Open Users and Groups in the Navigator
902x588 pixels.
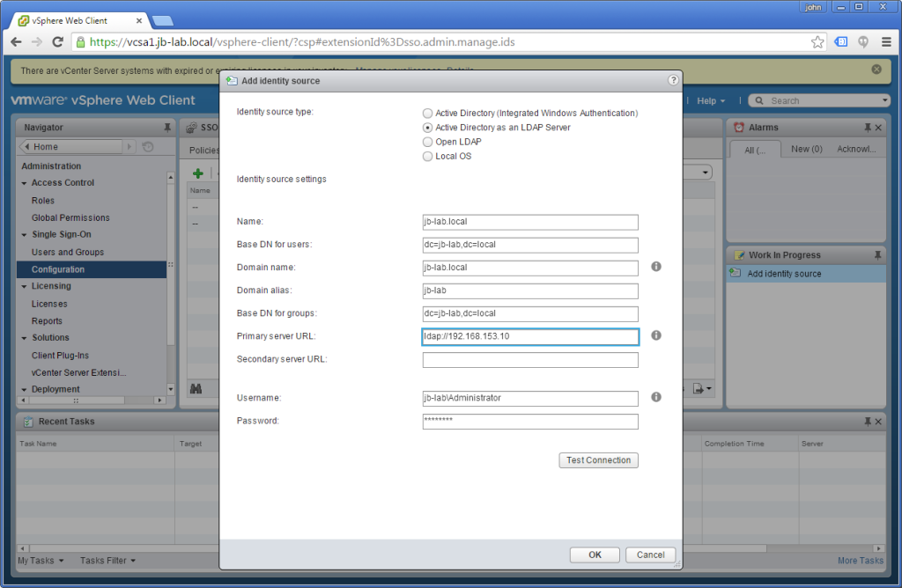tap(68, 253)
